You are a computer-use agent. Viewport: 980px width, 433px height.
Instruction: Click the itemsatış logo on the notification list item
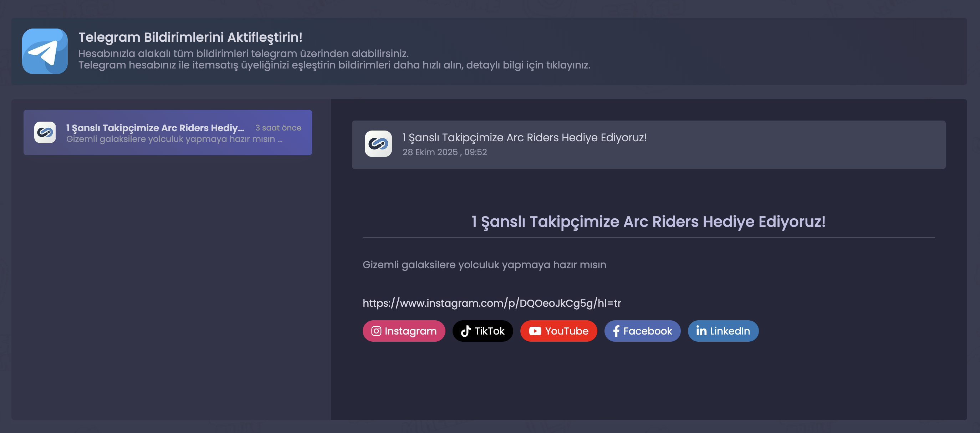pos(45,132)
